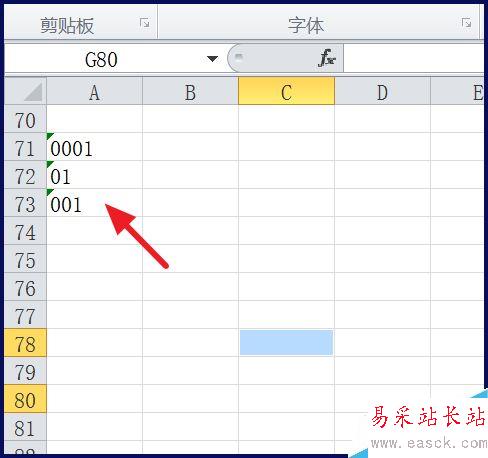Screen dimensions: 488x458
Task: Select column D header
Action: [x=382, y=91]
